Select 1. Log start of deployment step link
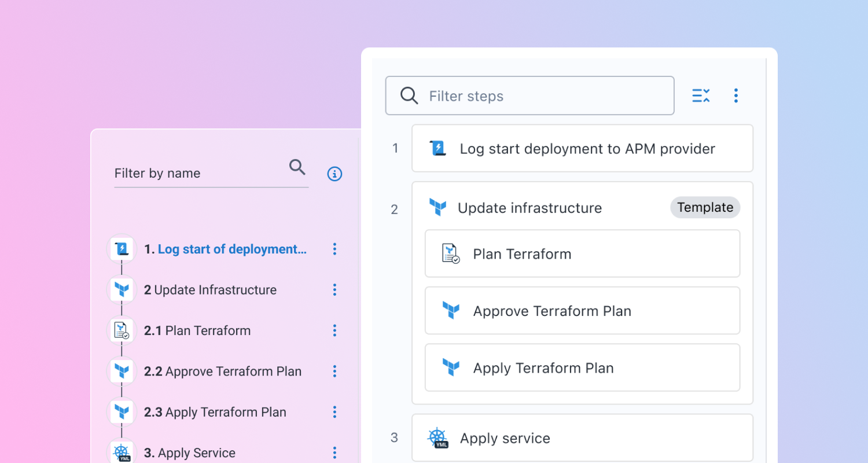Viewport: 868px width, 463px height. (226, 249)
